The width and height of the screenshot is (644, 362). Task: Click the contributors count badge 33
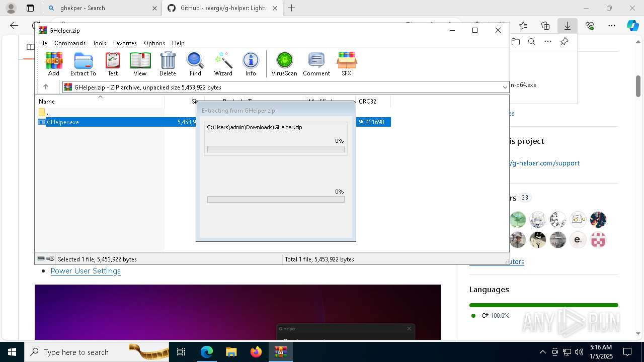(525, 198)
